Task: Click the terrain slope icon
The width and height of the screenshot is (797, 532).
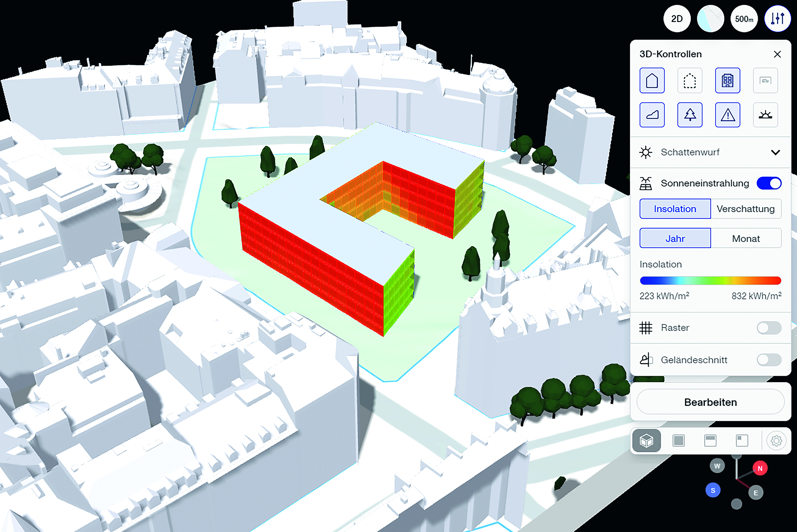Action: 652,115
